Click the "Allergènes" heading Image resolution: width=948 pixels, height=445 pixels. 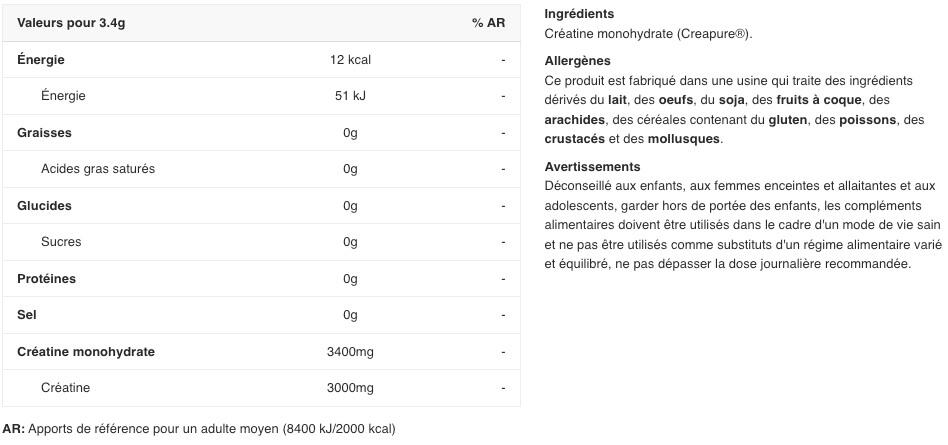577,61
